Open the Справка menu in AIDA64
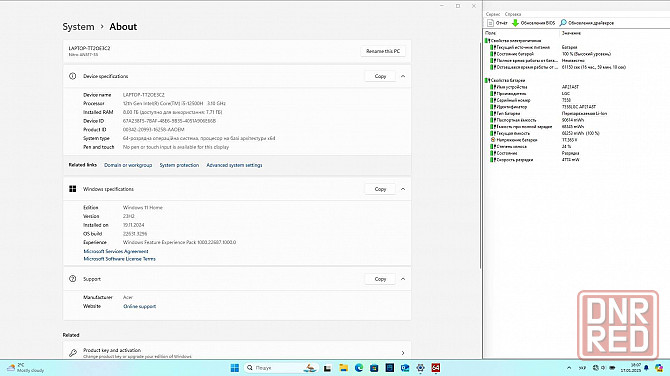 pos(513,14)
